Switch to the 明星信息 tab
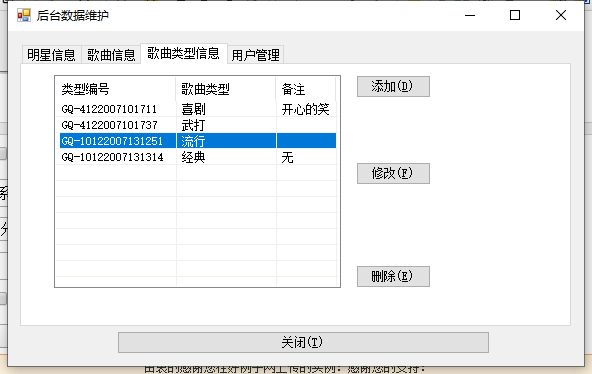The image size is (592, 374). 52,55
